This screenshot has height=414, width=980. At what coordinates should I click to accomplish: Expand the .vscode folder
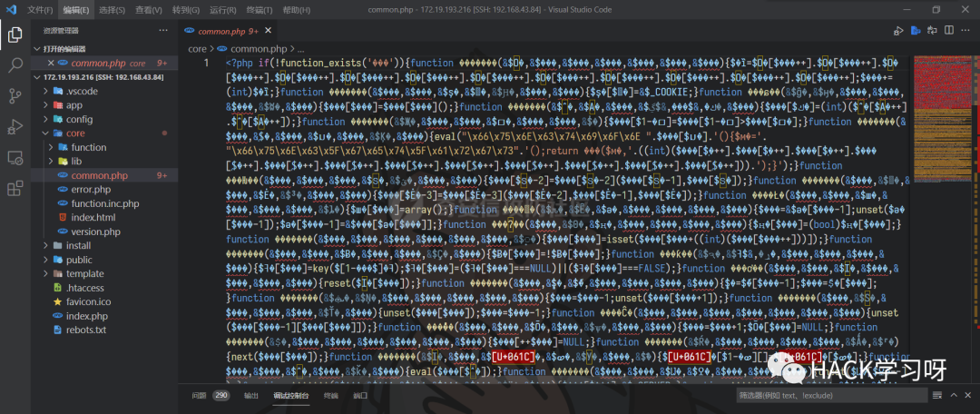[x=82, y=92]
